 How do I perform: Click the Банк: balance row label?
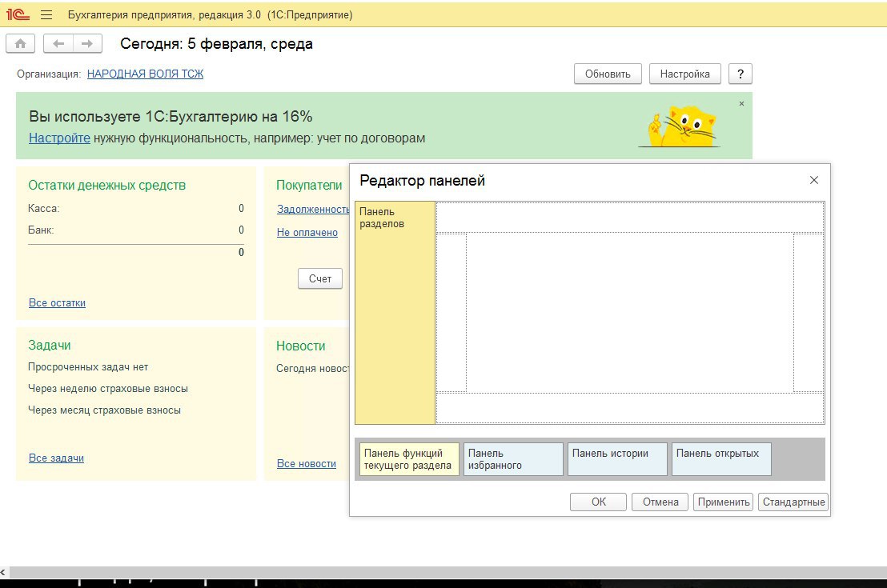coord(41,230)
